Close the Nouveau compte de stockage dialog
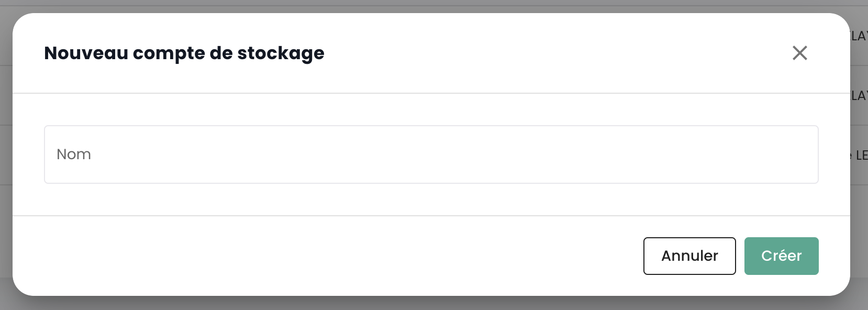The height and width of the screenshot is (310, 868). (799, 53)
